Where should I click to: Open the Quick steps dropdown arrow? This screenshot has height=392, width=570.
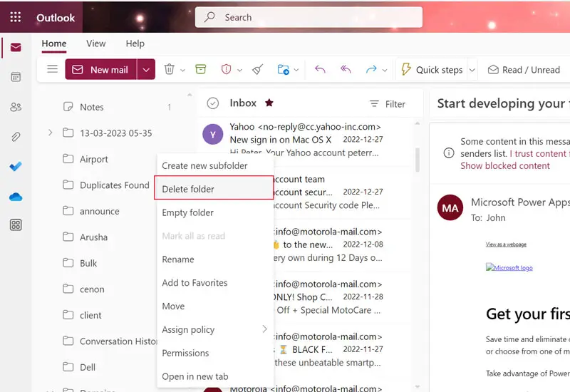472,70
